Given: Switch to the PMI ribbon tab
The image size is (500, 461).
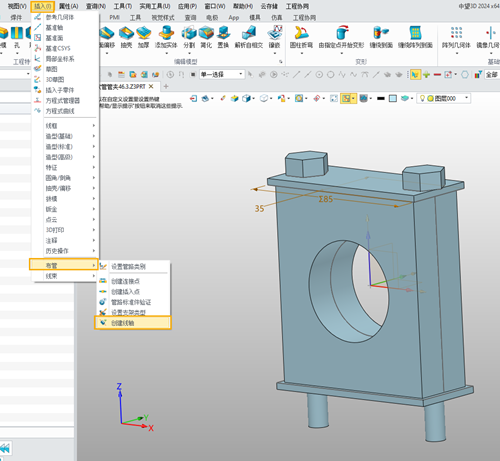Looking at the screenshot, I should [114, 17].
